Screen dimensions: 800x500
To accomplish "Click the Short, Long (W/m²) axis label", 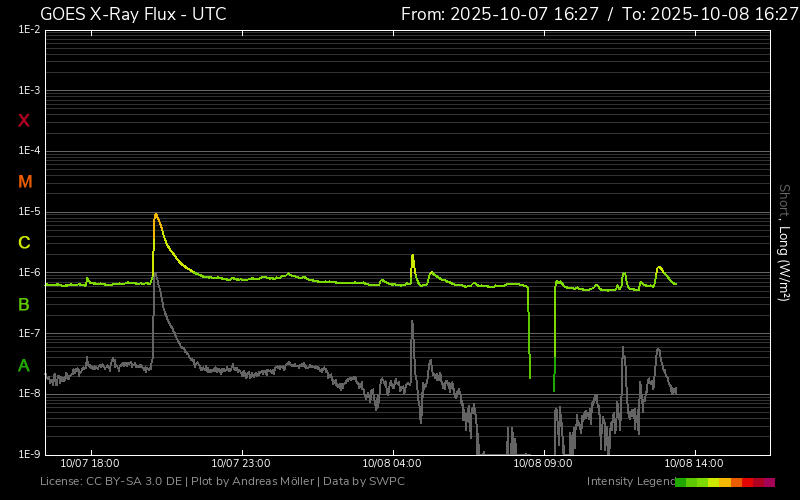I will 784,243.
